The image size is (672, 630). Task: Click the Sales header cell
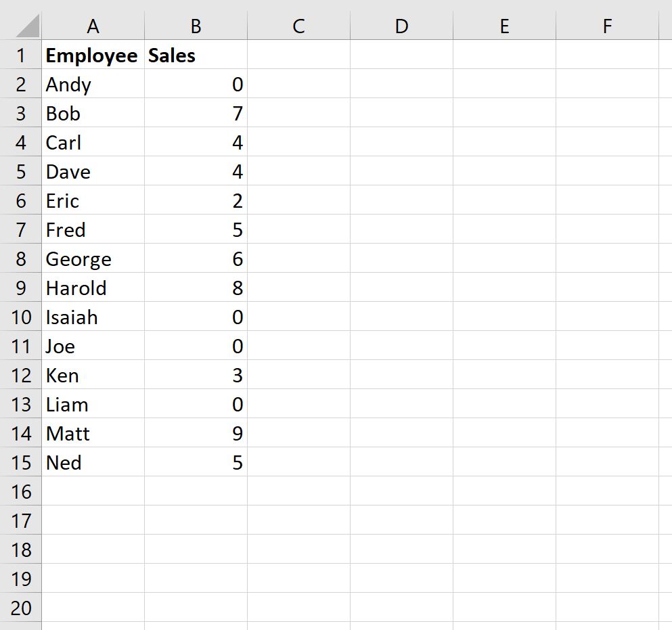195,55
